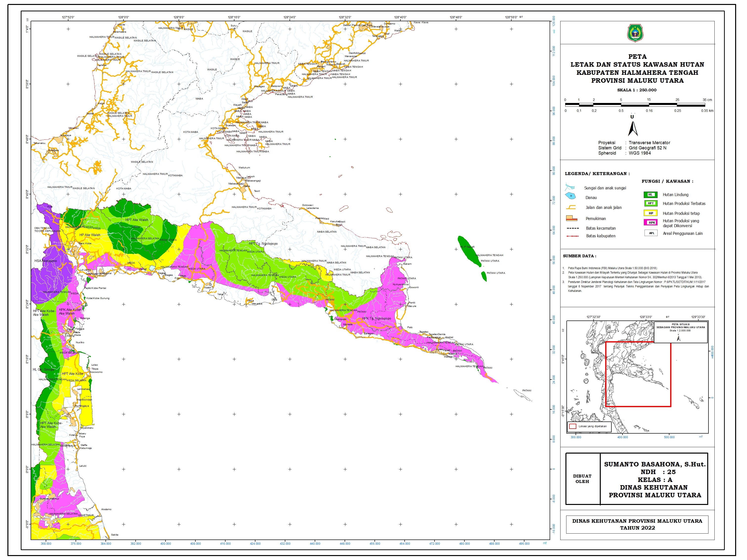Click the magenta HPK legend swatch
The width and height of the screenshot is (747, 560).
point(650,223)
